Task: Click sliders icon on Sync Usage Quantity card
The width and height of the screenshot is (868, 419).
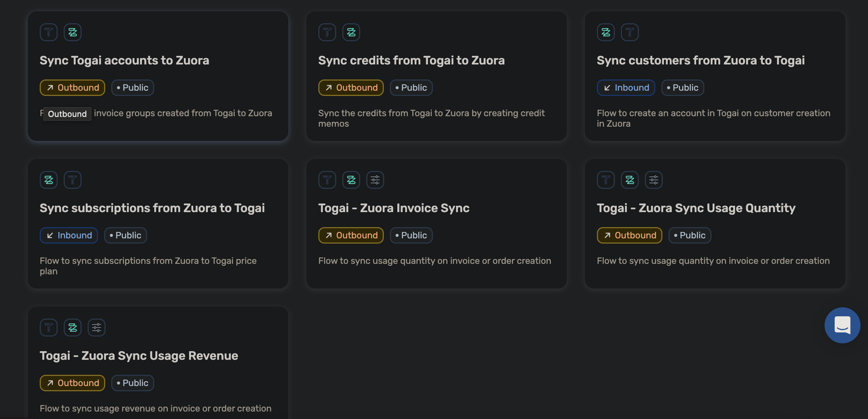Action: [x=654, y=180]
